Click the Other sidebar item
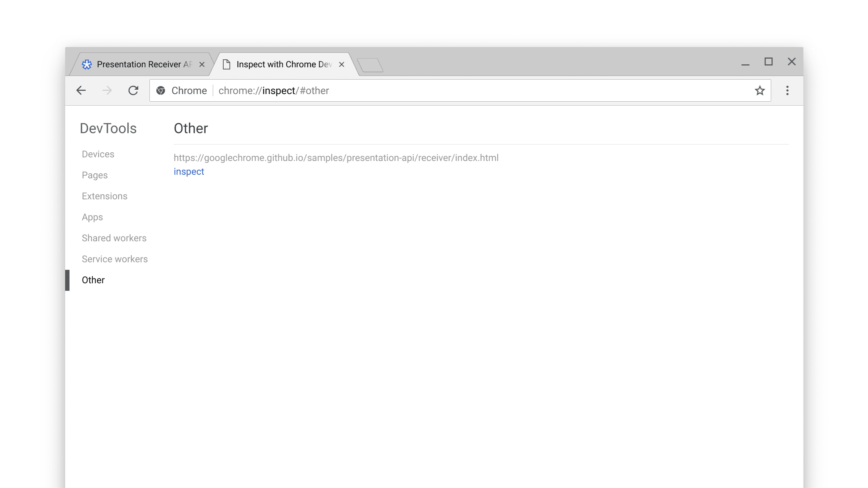868x488 pixels. coord(94,280)
